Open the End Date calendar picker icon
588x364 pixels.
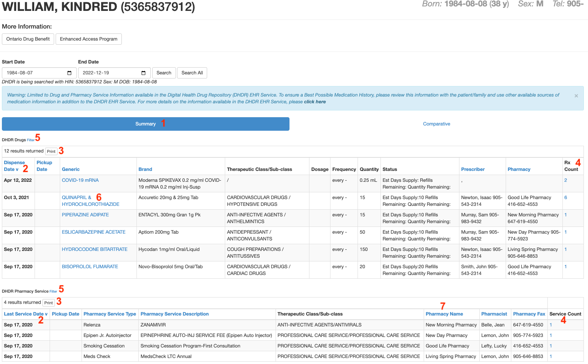coord(143,73)
